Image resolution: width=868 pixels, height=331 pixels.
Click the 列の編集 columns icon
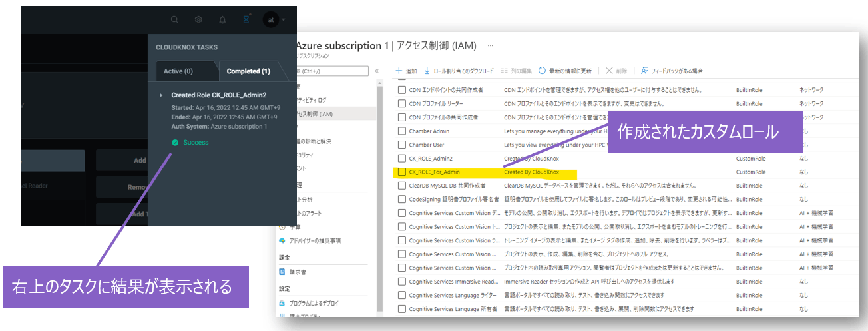[505, 71]
